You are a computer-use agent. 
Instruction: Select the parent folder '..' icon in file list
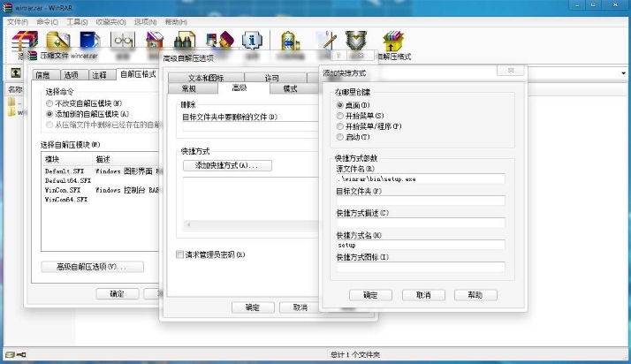[11, 102]
